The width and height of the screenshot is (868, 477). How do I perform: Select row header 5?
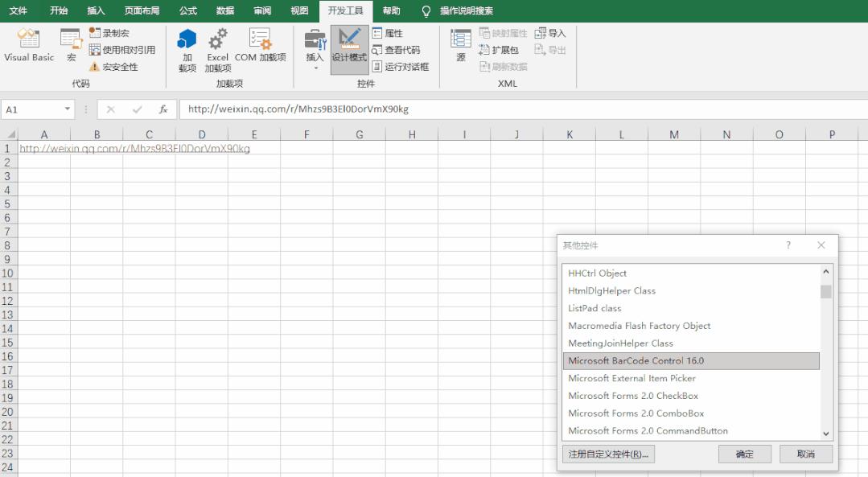tap(8, 204)
